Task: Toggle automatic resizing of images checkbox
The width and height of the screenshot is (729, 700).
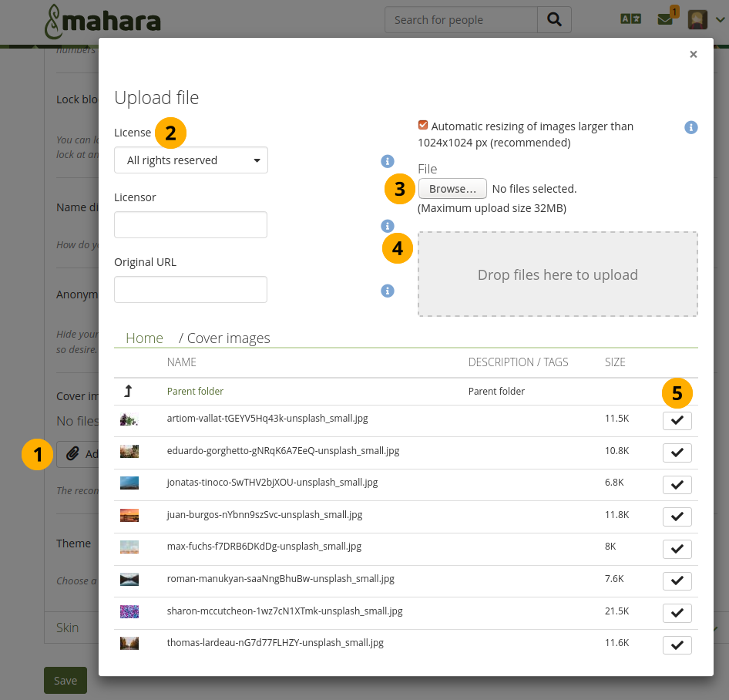Action: (423, 125)
